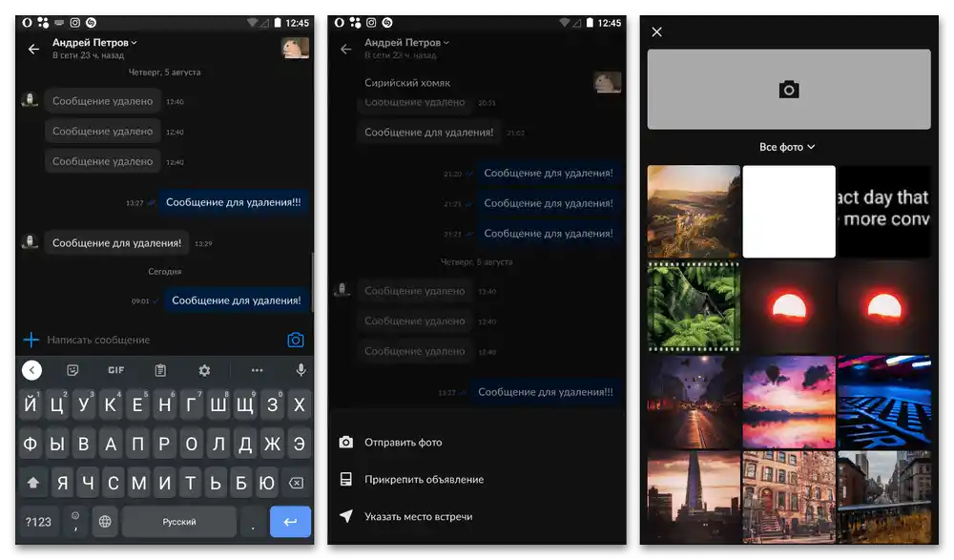The image size is (954, 560).
Task: Tap the backspace key on the keyboard
Action: 297,483
